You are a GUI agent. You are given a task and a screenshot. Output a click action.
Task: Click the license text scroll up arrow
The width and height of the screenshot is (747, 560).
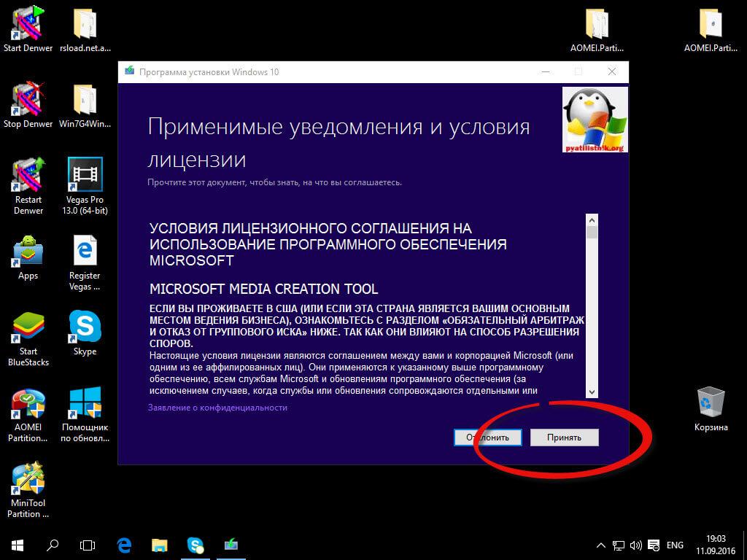592,220
